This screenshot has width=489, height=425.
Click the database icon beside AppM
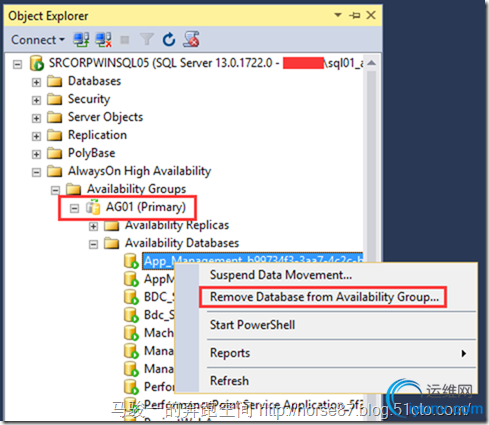click(x=131, y=279)
